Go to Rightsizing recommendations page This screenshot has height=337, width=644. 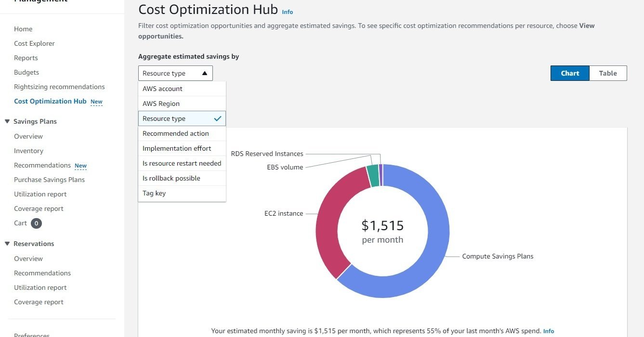[59, 87]
